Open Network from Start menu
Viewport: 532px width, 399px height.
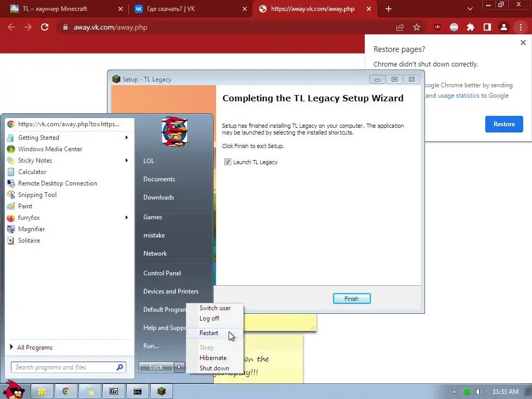[x=155, y=254]
